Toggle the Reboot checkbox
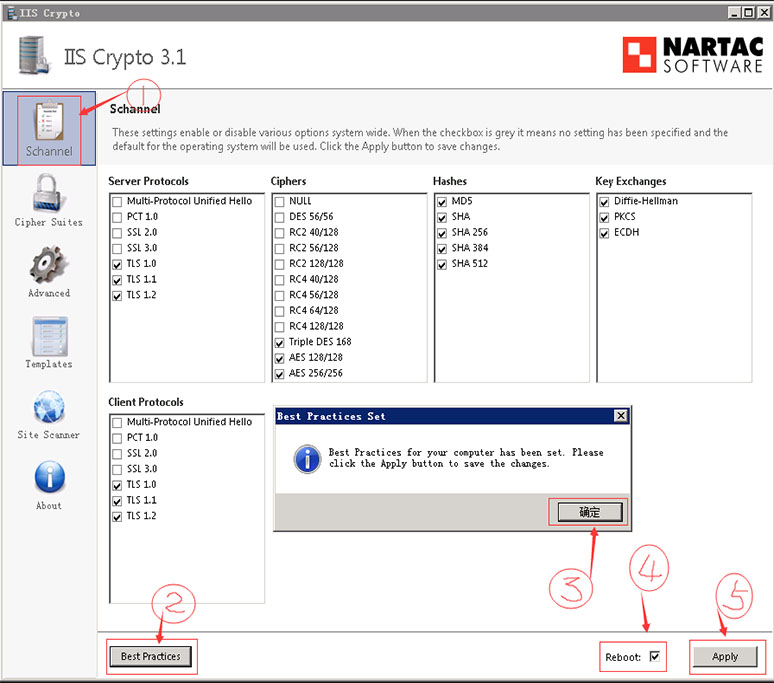774x683 pixels. tap(655, 657)
